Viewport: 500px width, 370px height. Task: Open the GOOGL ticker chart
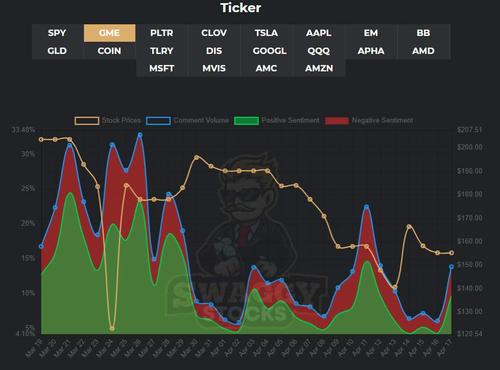tap(269, 51)
